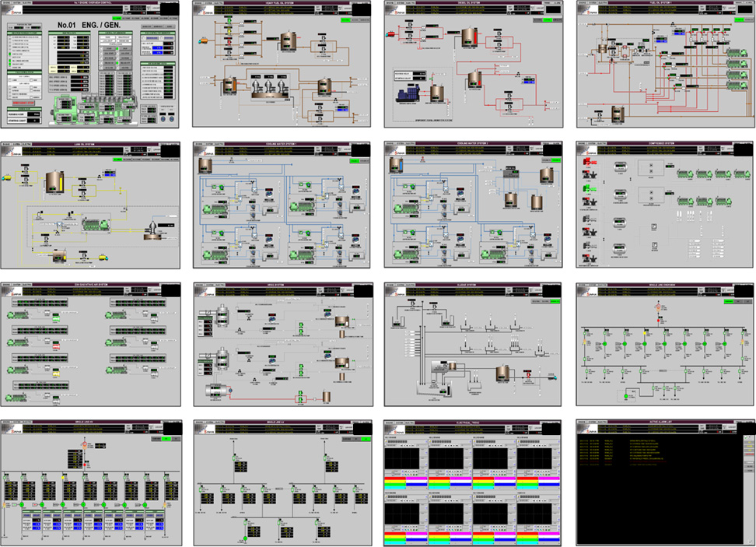Select the sludge tank icon on Sludge System screen
Image resolution: width=756 pixels, height=547 pixels.
[x=502, y=373]
